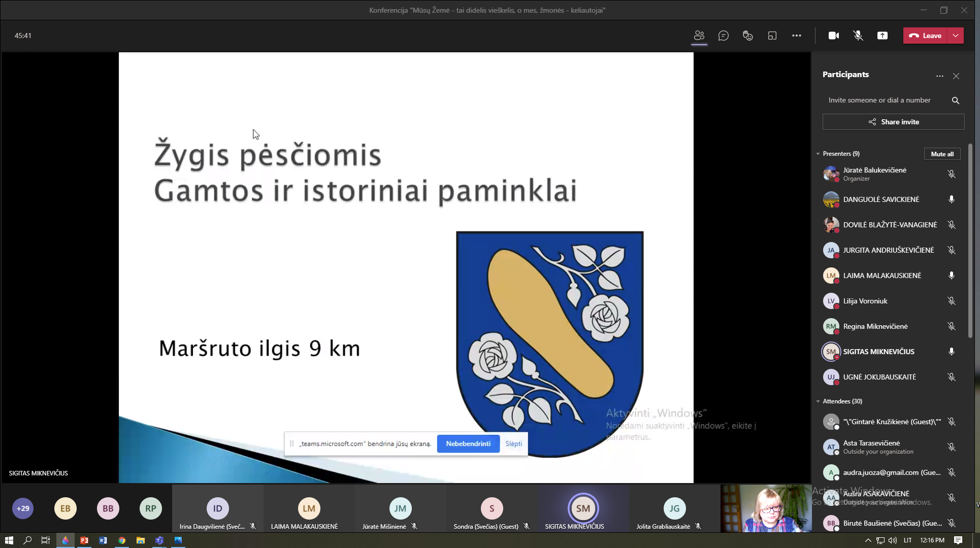Open the Windows Start menu
Viewport: 980px width, 548px height.
[x=9, y=540]
